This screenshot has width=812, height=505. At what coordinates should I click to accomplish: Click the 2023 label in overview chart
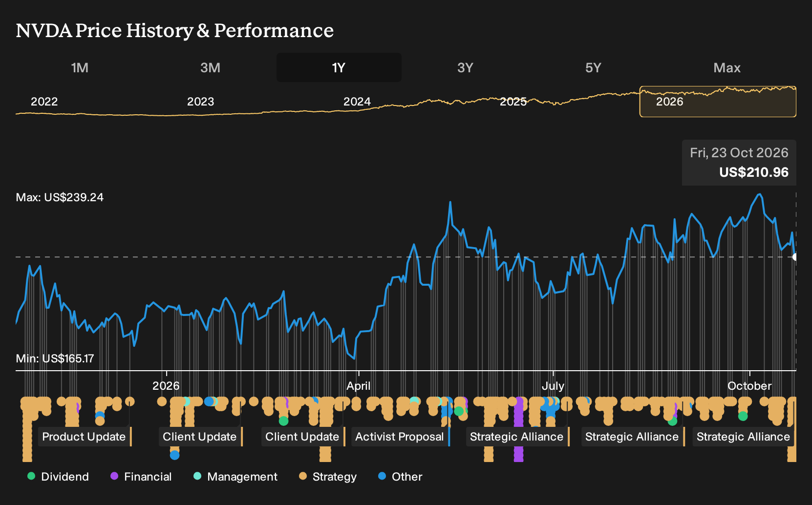pyautogui.click(x=201, y=102)
